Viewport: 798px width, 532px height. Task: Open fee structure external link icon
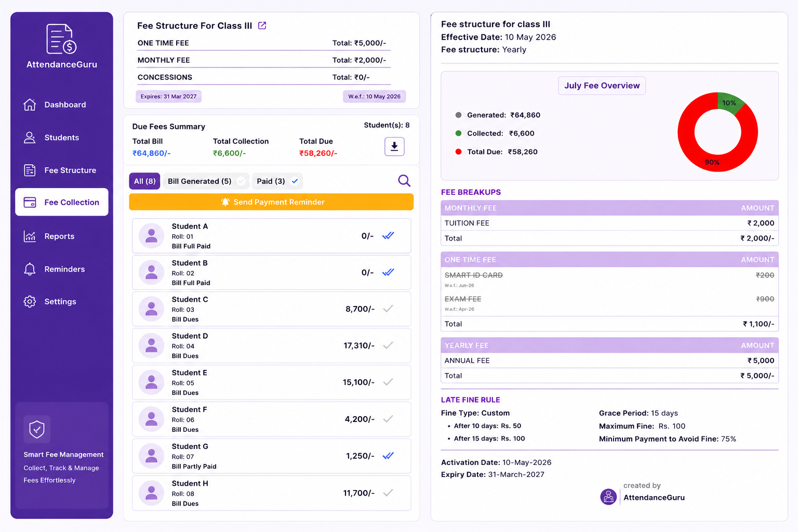pyautogui.click(x=262, y=25)
